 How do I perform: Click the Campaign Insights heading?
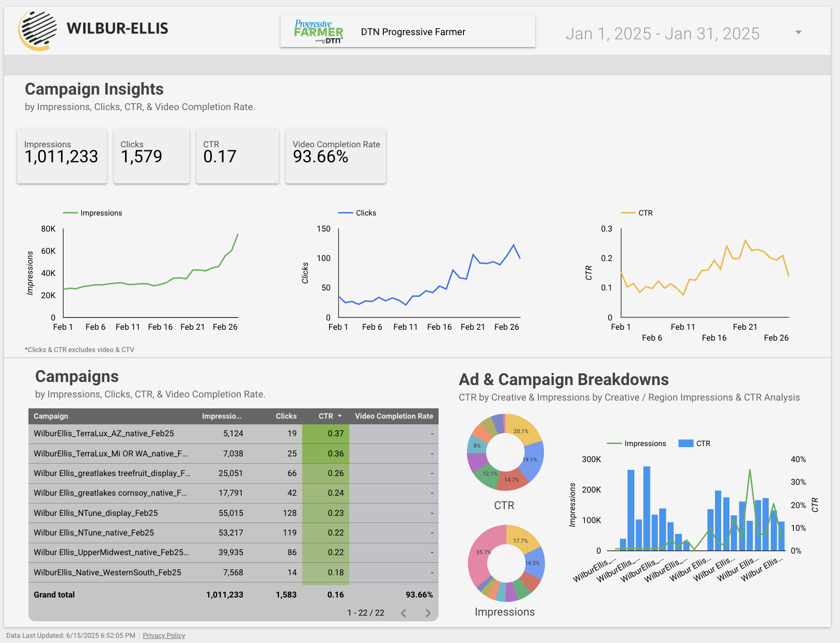tap(94, 89)
